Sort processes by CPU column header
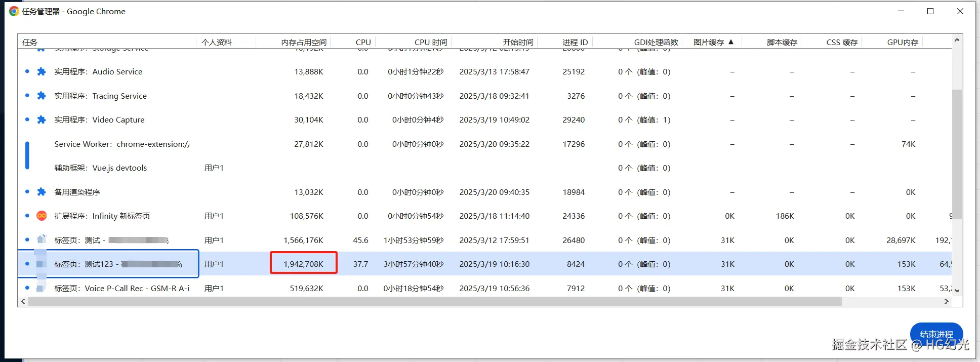 [363, 43]
